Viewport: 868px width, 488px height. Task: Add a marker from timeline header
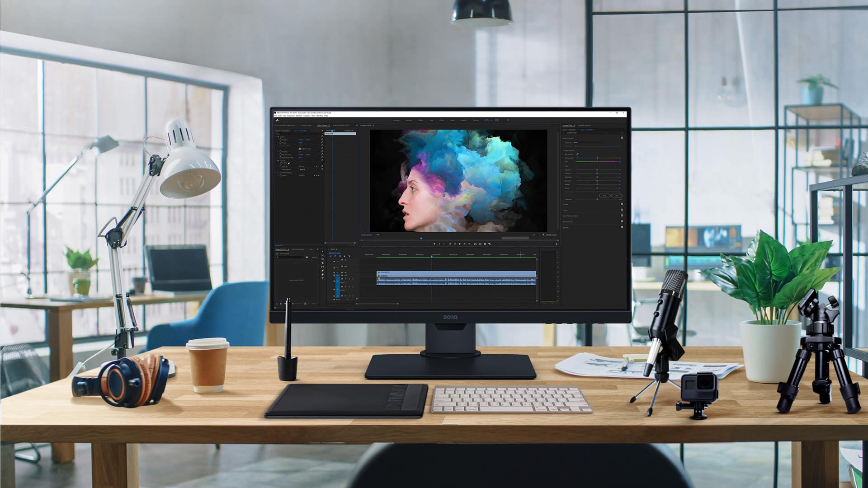pos(344,256)
